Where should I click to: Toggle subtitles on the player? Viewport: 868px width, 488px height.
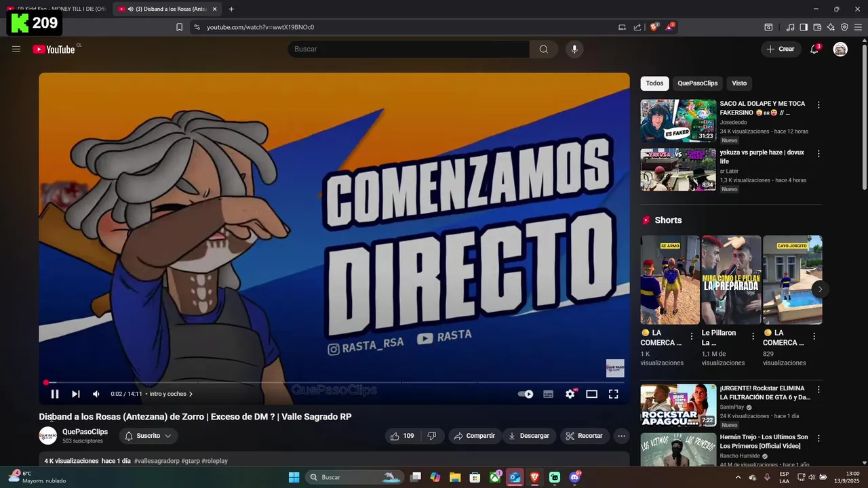[x=548, y=394]
